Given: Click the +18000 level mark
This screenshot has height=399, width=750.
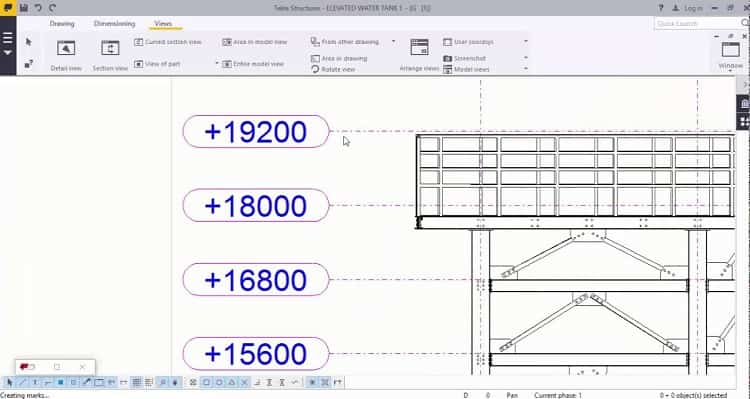Looking at the screenshot, I should point(256,206).
